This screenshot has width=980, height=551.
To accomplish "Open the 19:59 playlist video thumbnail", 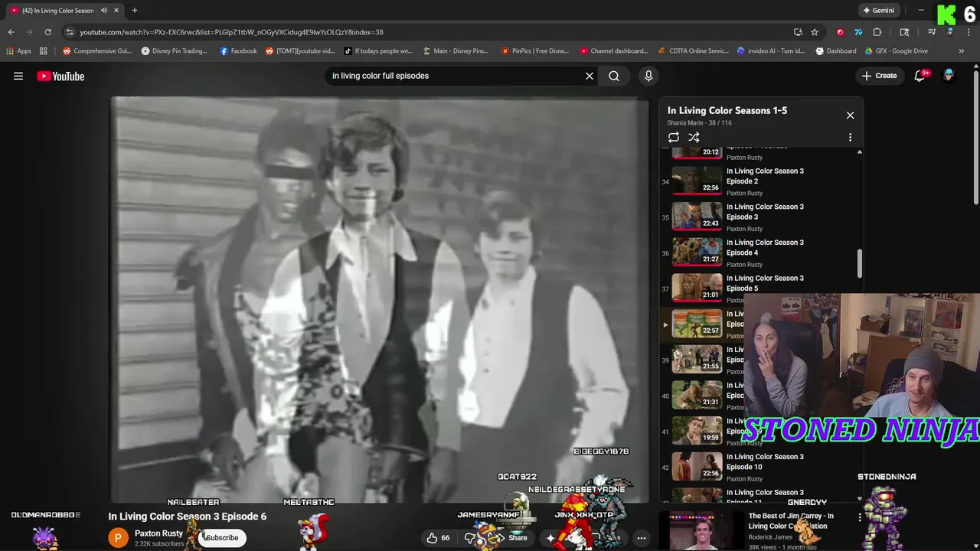I will tap(697, 431).
